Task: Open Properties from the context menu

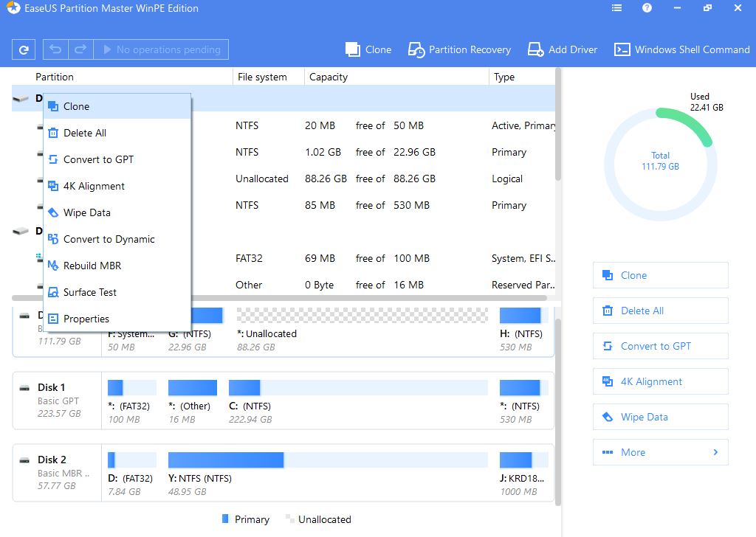Action: (86, 319)
